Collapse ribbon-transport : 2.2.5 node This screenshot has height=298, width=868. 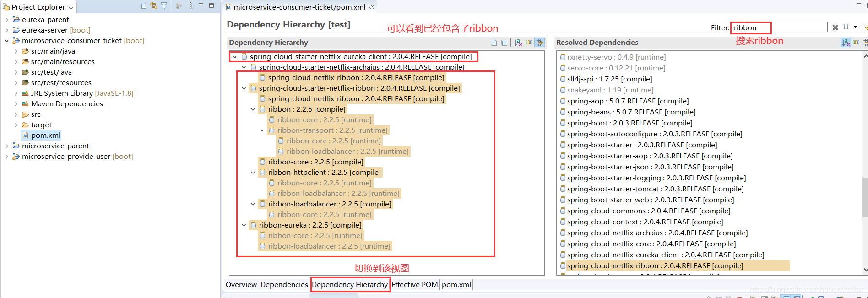[x=262, y=130]
